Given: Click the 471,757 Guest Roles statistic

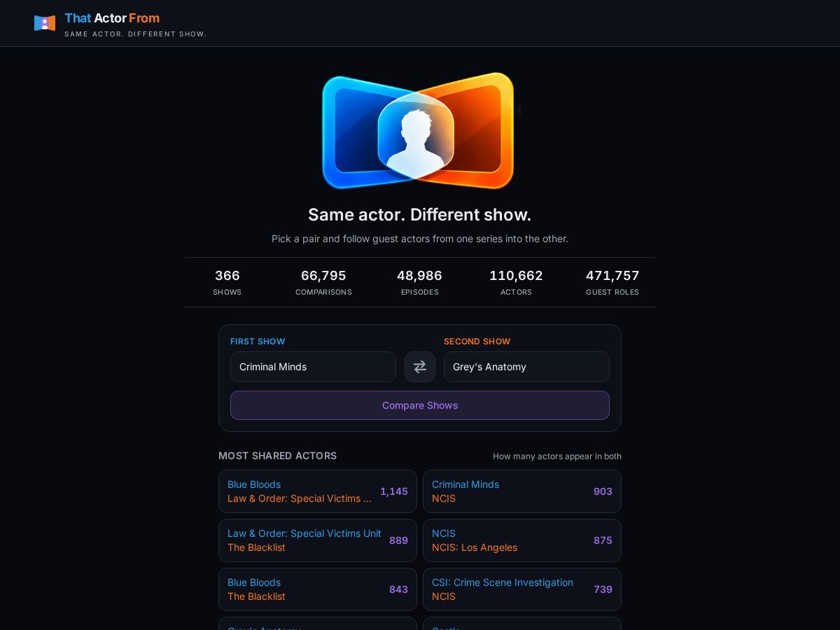Looking at the screenshot, I should (612, 282).
